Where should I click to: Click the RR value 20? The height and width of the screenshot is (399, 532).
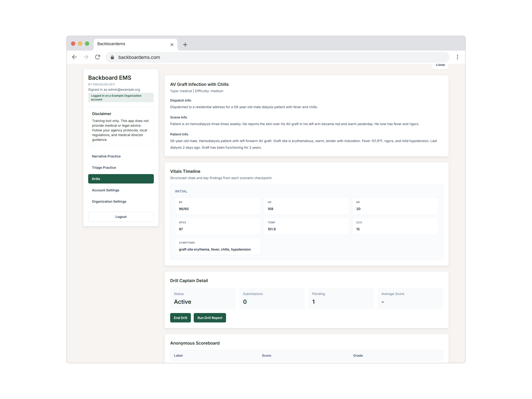pyautogui.click(x=358, y=209)
